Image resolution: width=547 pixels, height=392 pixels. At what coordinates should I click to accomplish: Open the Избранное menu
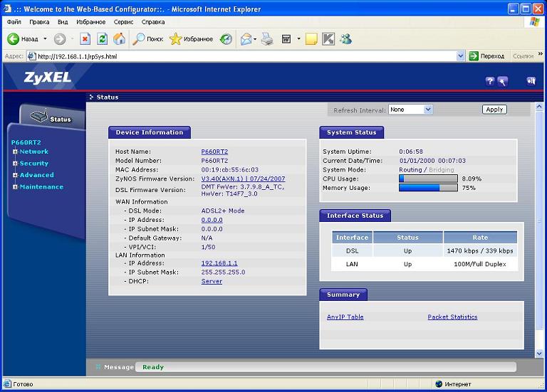pos(90,21)
